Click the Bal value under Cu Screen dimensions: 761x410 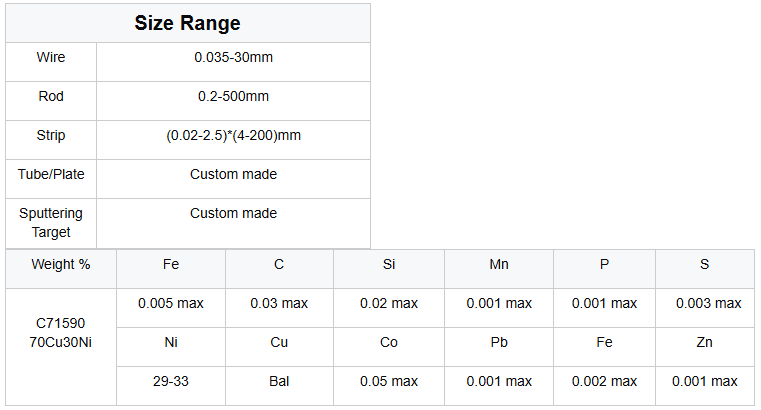click(x=279, y=382)
